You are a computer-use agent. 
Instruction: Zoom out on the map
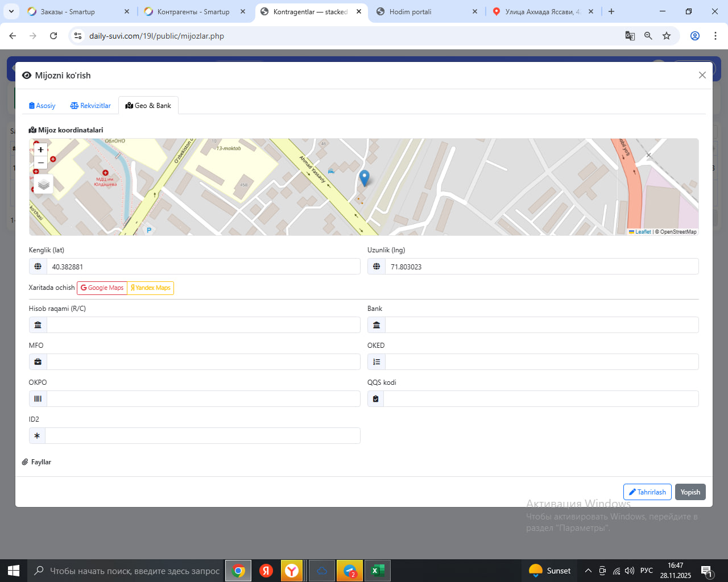pyautogui.click(x=41, y=163)
